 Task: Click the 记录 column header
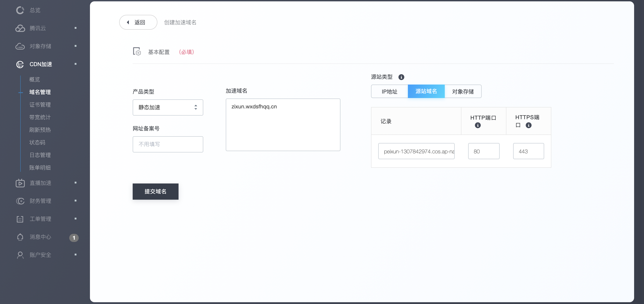(386, 121)
